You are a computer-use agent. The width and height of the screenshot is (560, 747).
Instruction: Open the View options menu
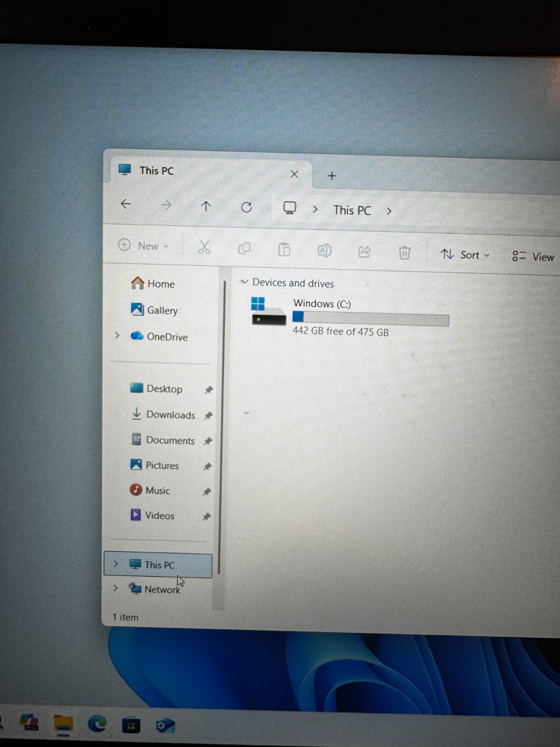point(533,256)
